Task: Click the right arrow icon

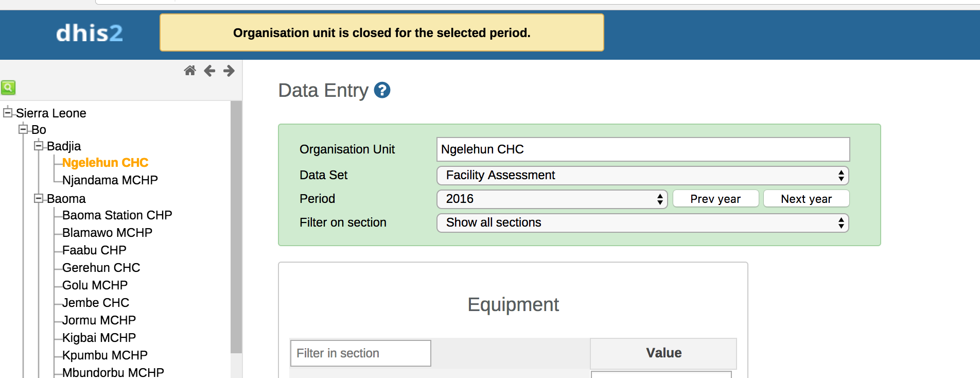Action: (229, 71)
